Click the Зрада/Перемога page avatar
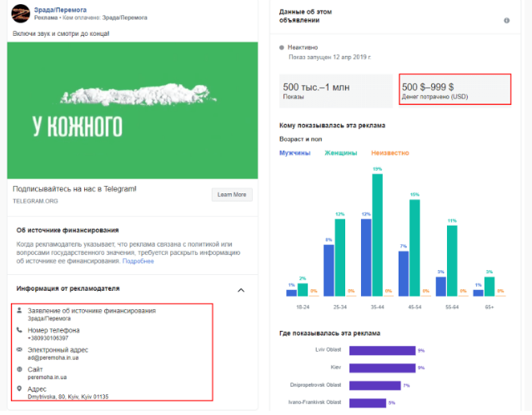532x415 pixels. 21,14
